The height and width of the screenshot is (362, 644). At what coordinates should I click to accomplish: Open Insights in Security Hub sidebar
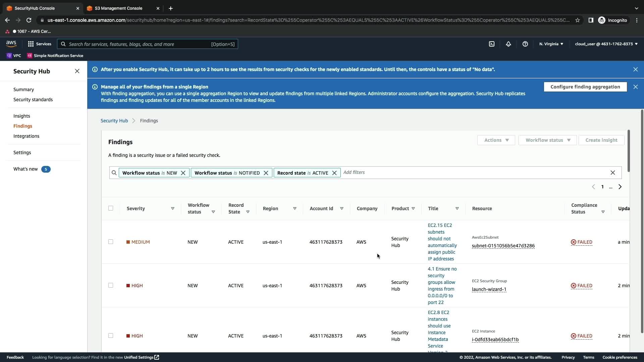[22, 116]
